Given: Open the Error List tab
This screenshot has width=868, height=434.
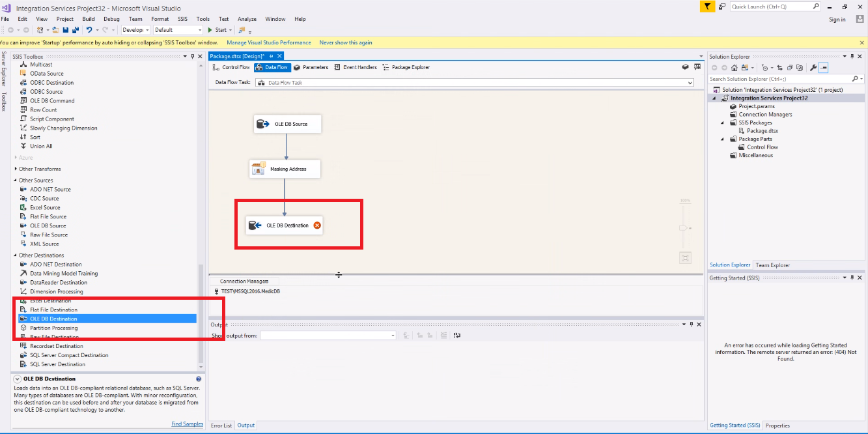Looking at the screenshot, I should pos(221,426).
